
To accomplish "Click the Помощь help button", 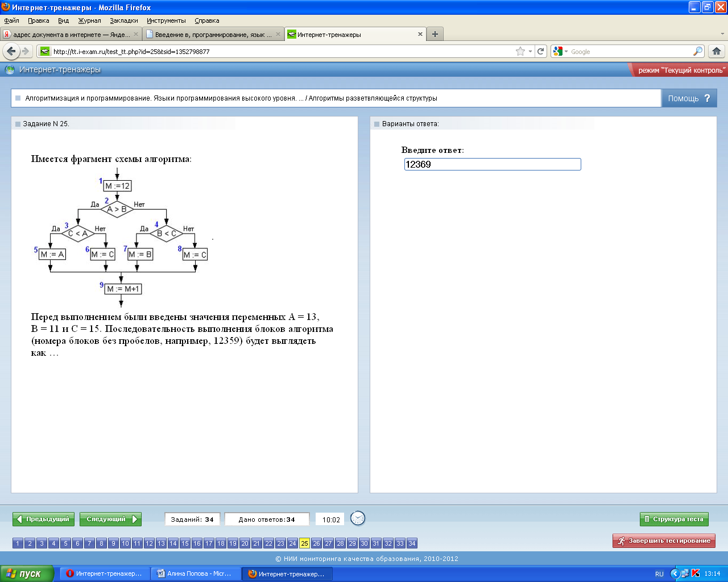I will [689, 98].
